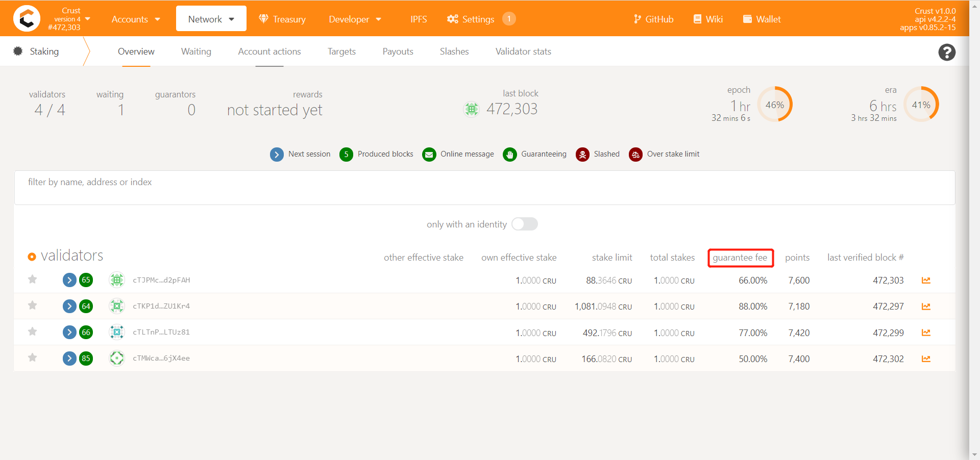Click the guarantee fee column header
Viewport: 980px width, 460px height.
tap(740, 258)
